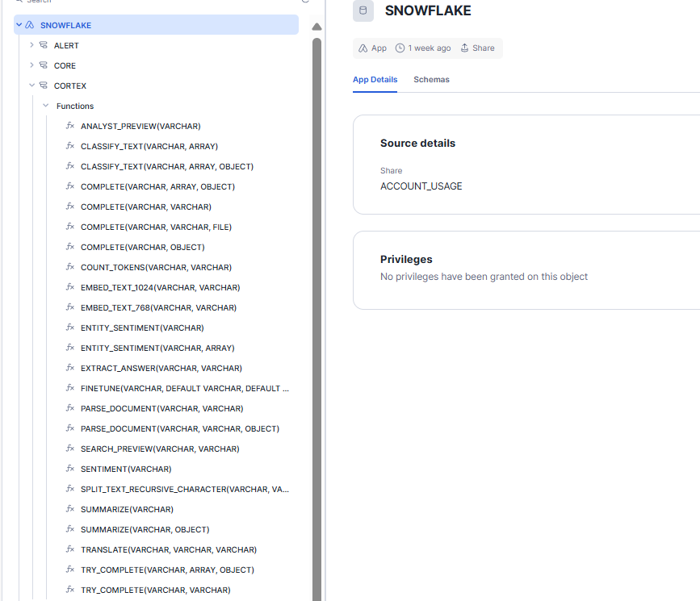Click the App type icon in details header
This screenshot has height=601, width=700.
pyautogui.click(x=363, y=48)
